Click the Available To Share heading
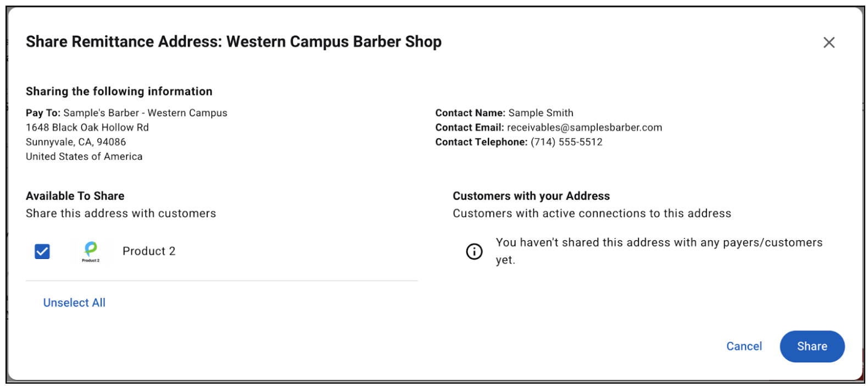Image resolution: width=868 pixels, height=386 pixels. click(75, 196)
